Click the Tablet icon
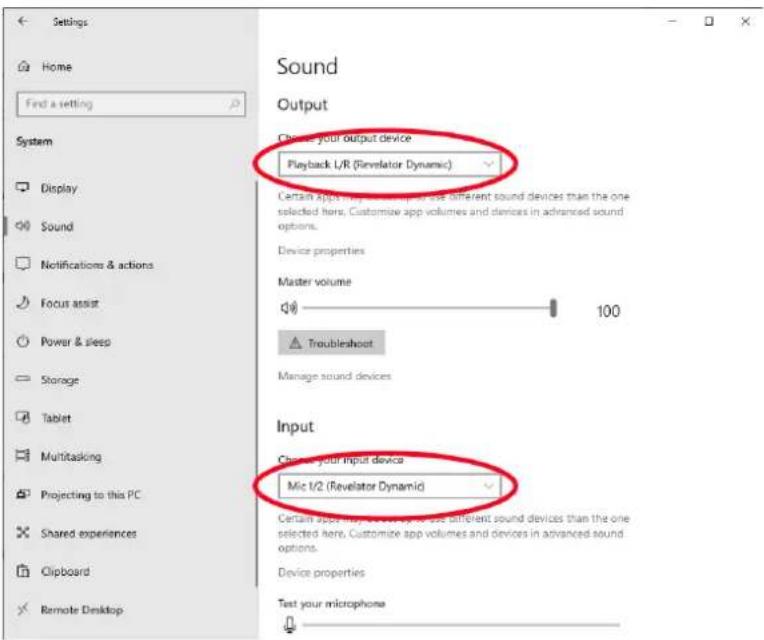764x640 pixels. pos(23,417)
